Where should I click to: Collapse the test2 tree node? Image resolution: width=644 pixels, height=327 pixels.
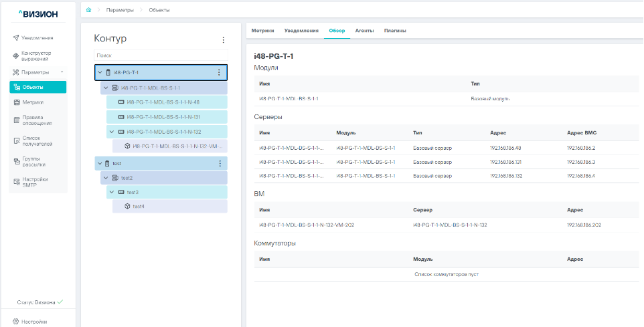(105, 178)
